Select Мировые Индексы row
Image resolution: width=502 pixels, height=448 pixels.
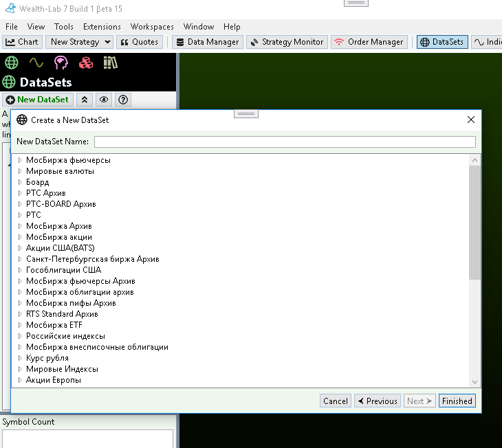click(62, 369)
